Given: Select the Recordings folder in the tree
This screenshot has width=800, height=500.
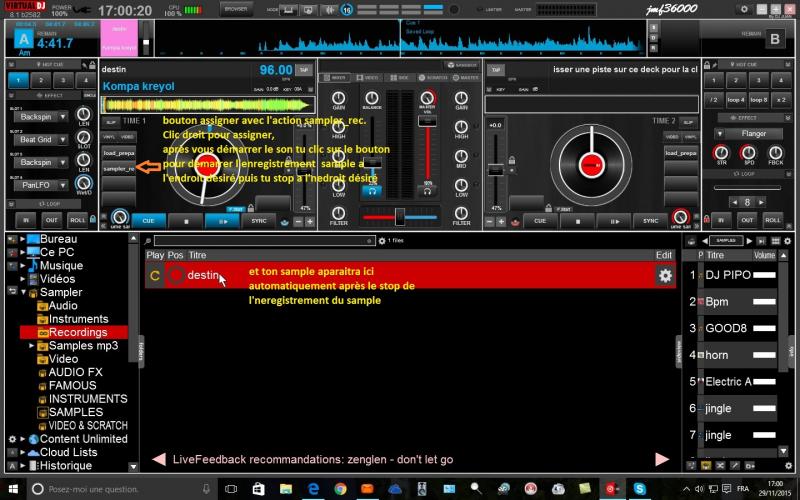Looking at the screenshot, I should coord(78,332).
